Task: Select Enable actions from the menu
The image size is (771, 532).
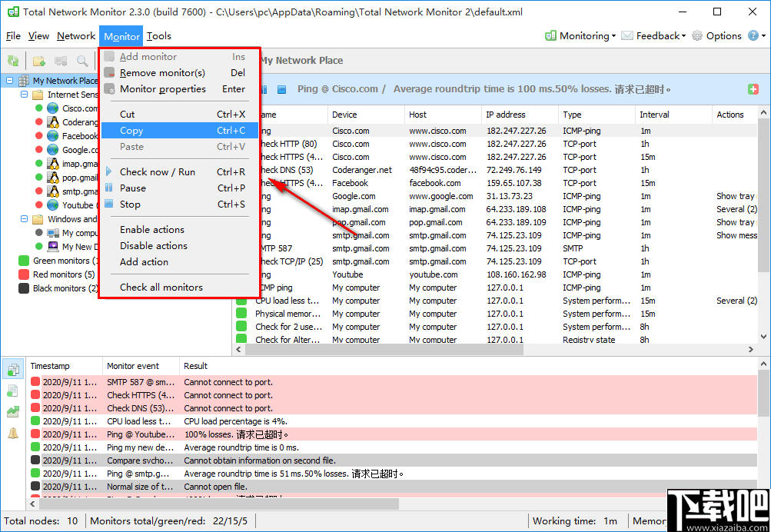Action: tap(151, 229)
